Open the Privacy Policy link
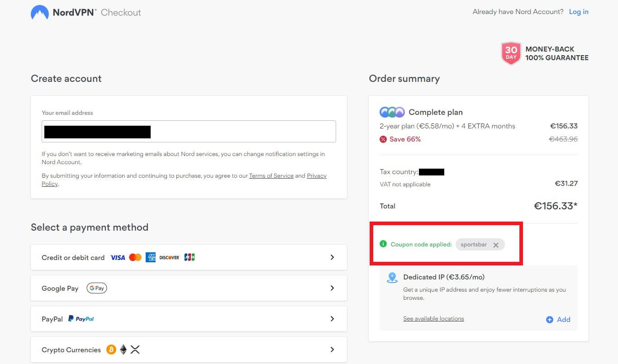This screenshot has height=364, width=618. pyautogui.click(x=184, y=180)
